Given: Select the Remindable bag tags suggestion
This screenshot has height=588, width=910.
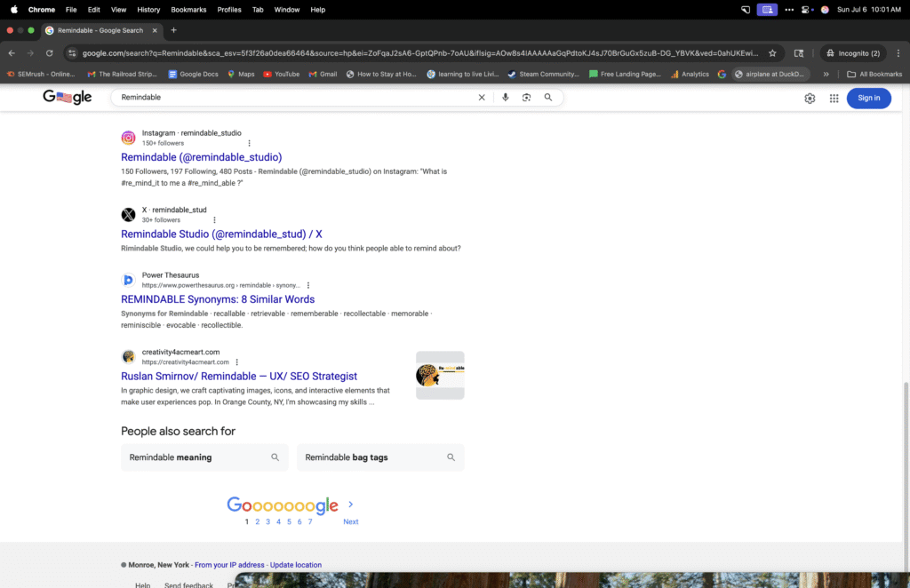Looking at the screenshot, I should point(380,457).
